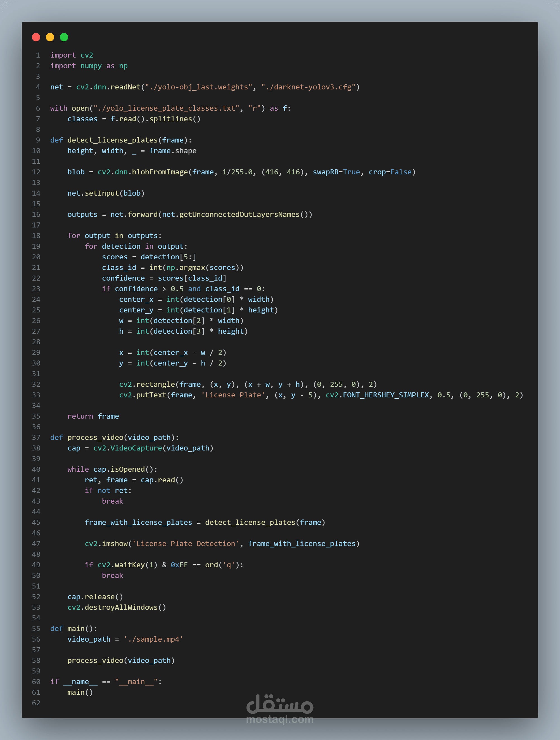Click the 'import cv2' line
This screenshot has height=740, width=560.
pyautogui.click(x=72, y=55)
